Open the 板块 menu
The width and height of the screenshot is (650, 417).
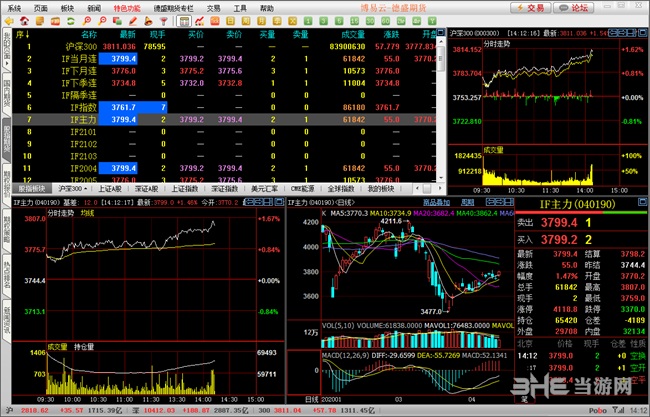coord(67,8)
